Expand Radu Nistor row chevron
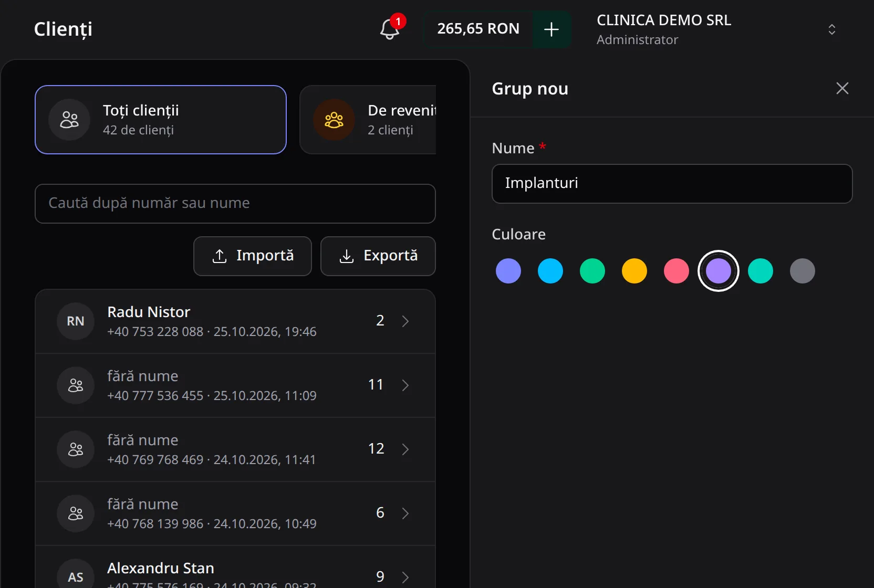This screenshot has height=588, width=874. point(405,321)
